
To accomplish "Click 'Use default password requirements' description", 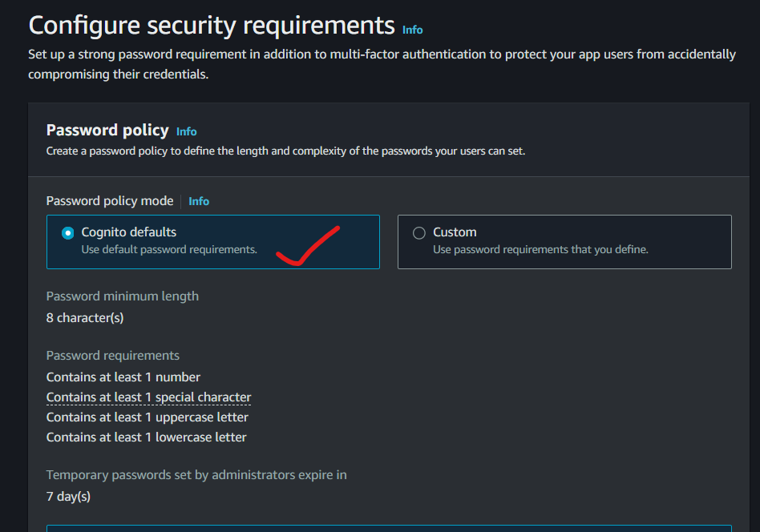I will (169, 249).
